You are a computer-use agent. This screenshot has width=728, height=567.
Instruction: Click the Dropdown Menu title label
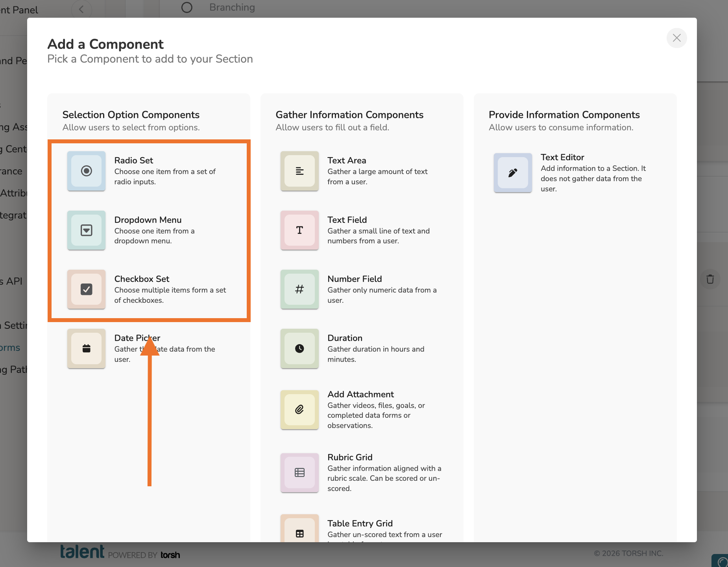[x=148, y=220]
